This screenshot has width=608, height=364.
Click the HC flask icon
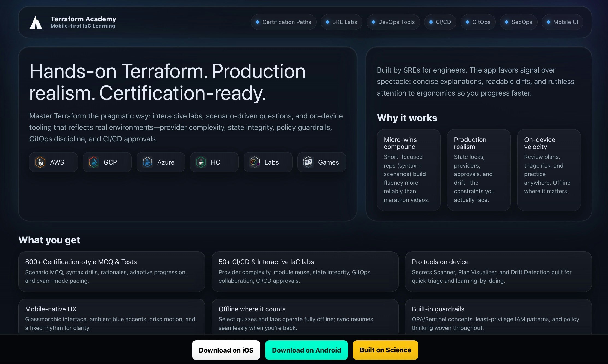tap(201, 162)
